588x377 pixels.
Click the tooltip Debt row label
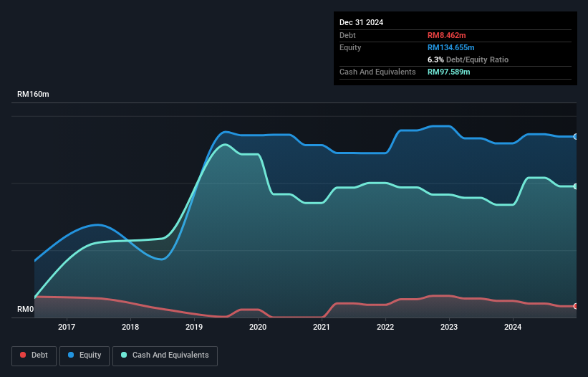(347, 35)
